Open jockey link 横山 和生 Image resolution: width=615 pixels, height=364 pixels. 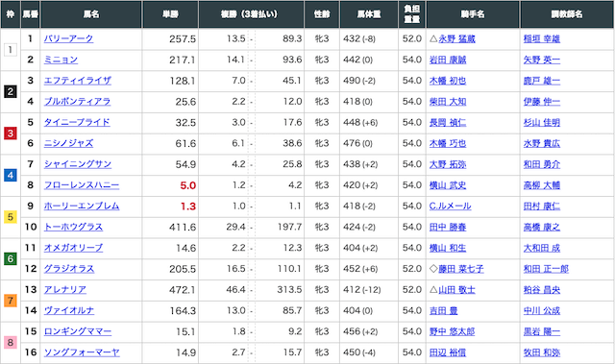(x=448, y=248)
